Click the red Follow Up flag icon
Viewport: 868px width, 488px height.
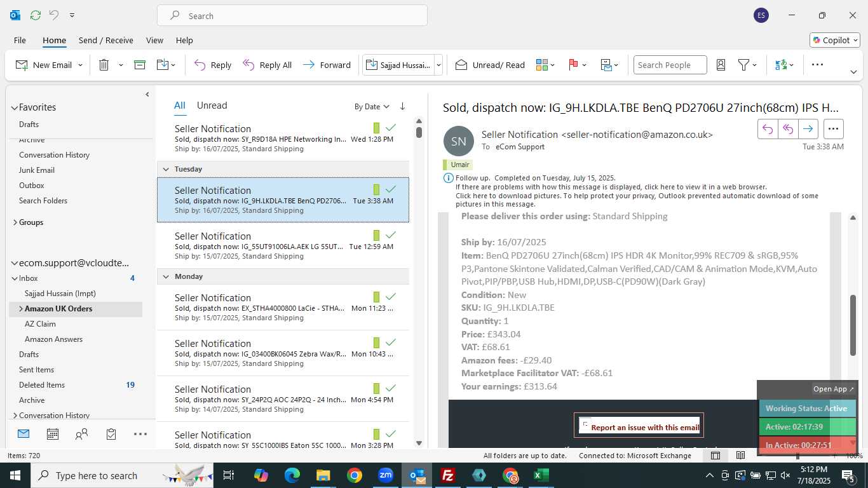573,65
